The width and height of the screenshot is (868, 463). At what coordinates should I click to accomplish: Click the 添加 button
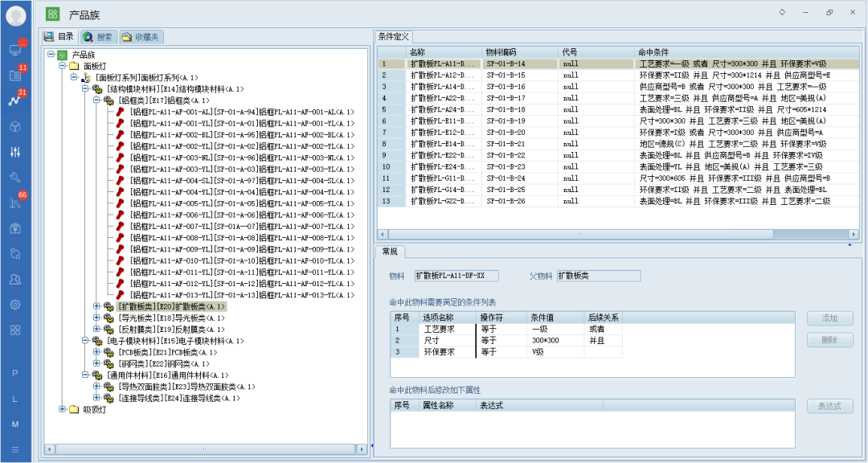[x=829, y=318]
